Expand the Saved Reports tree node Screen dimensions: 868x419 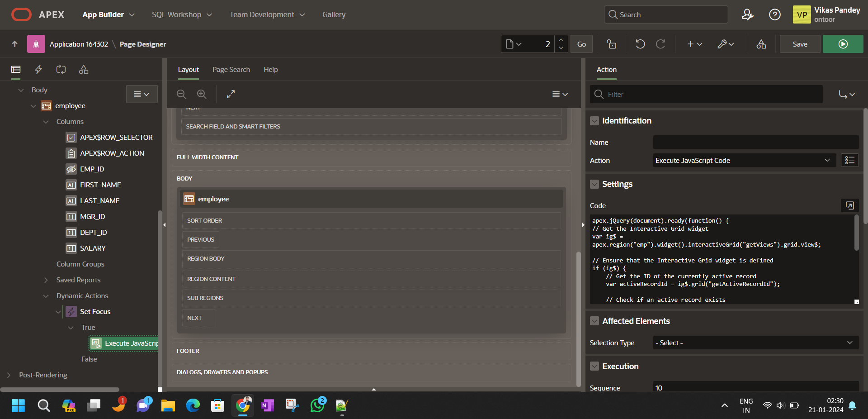[46, 280]
